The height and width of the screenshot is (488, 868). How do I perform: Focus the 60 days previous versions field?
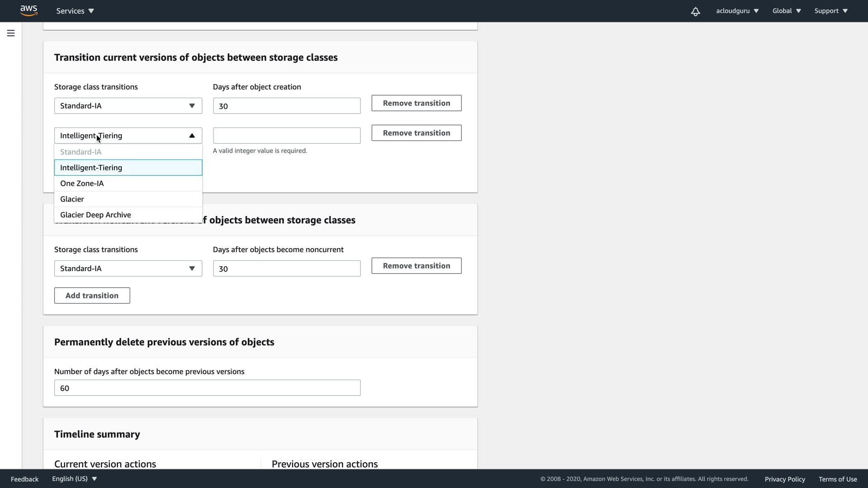pos(207,388)
